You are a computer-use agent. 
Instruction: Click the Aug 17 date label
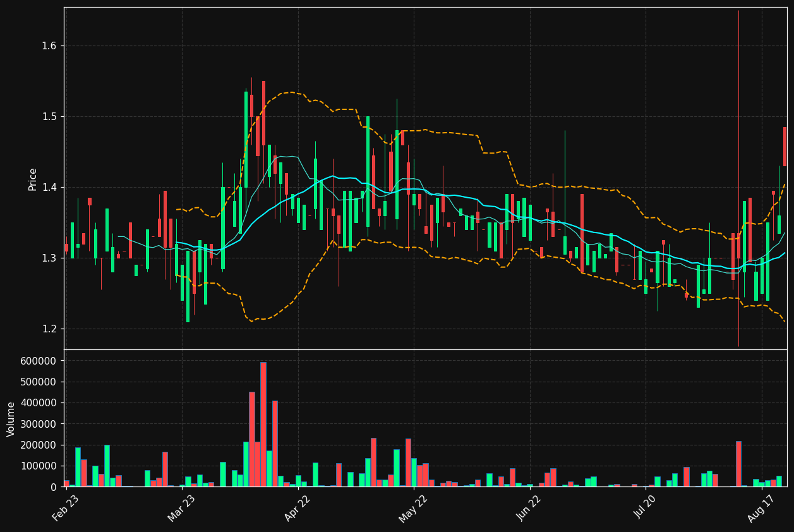[761, 508]
